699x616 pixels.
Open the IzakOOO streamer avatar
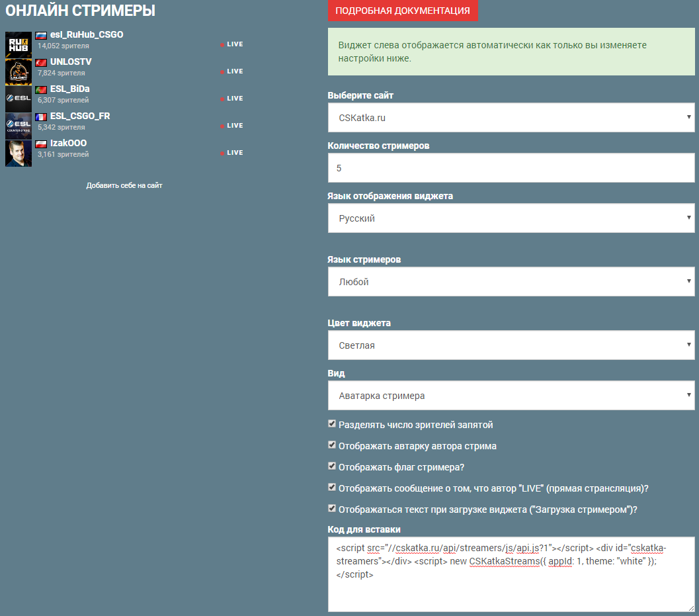coord(19,154)
